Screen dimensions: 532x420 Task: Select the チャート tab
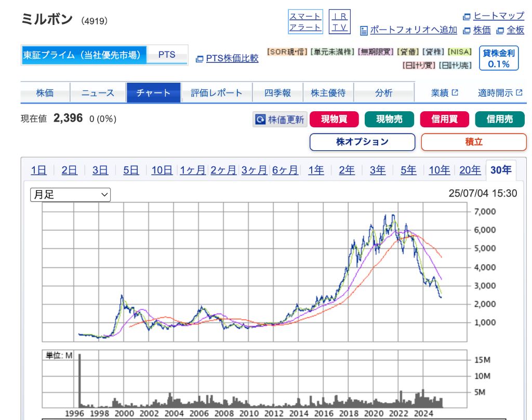tap(153, 93)
